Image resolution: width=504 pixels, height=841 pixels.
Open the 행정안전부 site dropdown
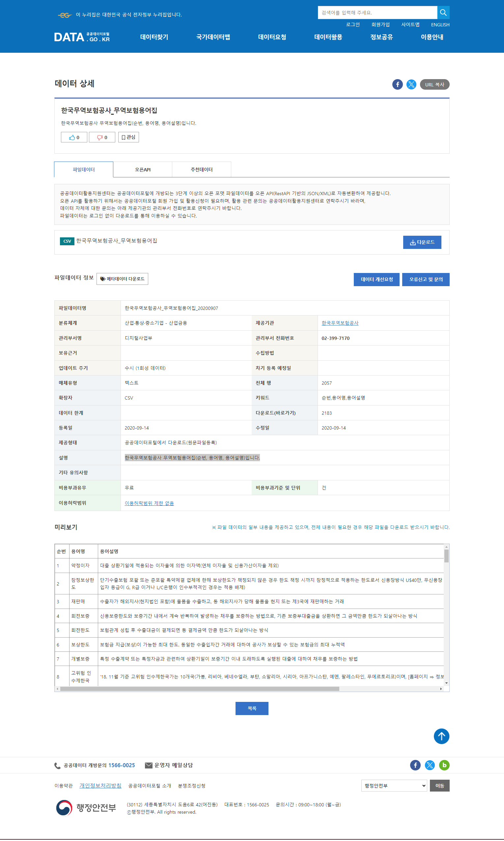pos(394,785)
